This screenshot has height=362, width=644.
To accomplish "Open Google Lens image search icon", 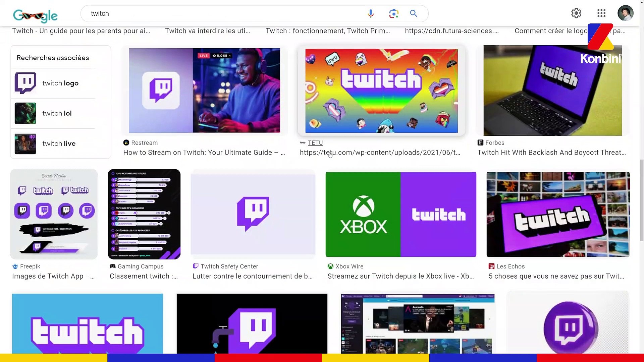I will click(394, 13).
